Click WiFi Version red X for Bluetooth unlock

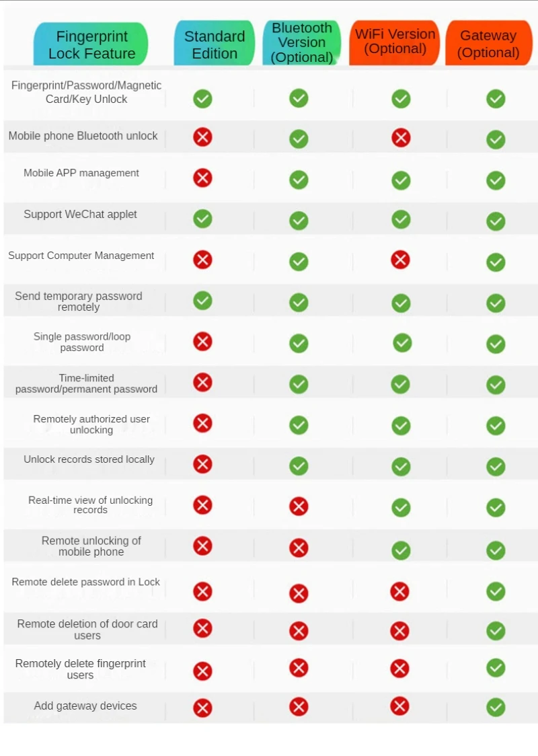pyautogui.click(x=401, y=138)
